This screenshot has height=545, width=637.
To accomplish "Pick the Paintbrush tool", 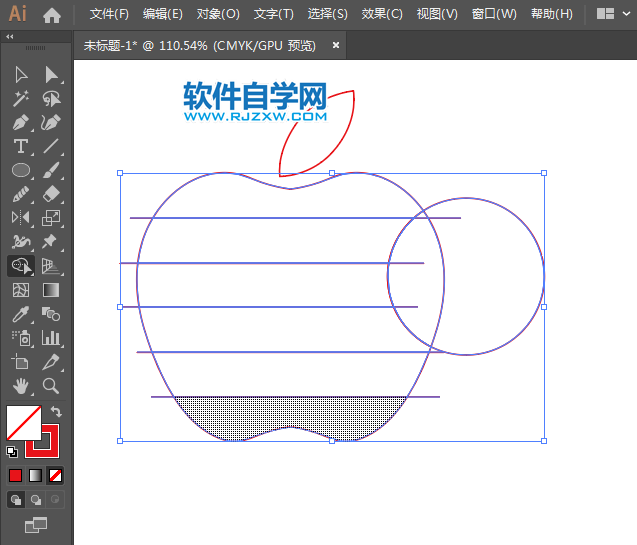I will click(51, 170).
